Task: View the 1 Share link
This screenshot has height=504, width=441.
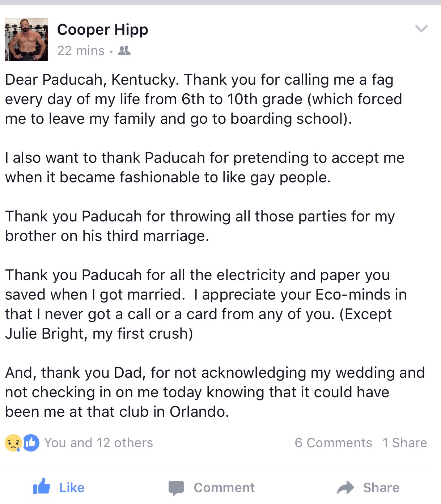Action: [404, 443]
